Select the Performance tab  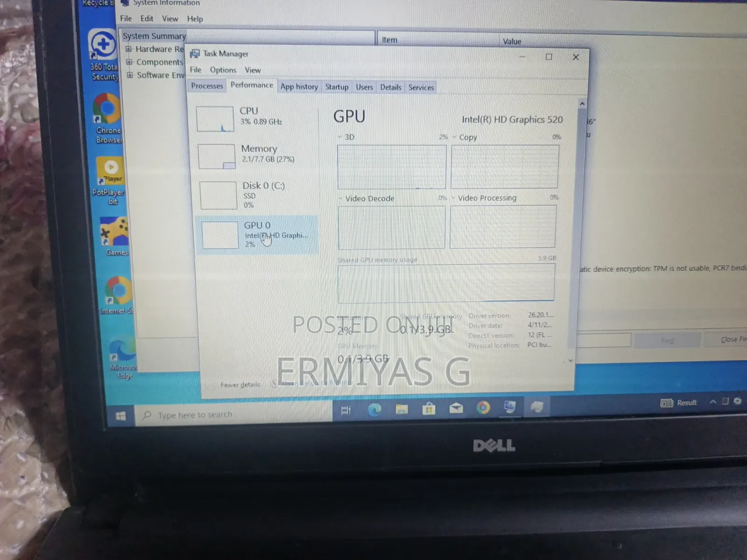(252, 85)
